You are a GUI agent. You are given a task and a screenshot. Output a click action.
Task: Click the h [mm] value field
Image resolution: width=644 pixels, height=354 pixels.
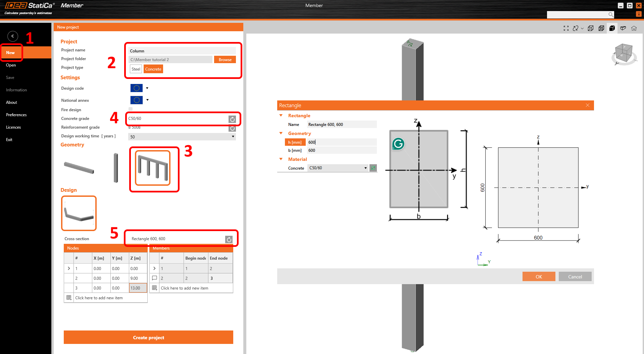342,142
